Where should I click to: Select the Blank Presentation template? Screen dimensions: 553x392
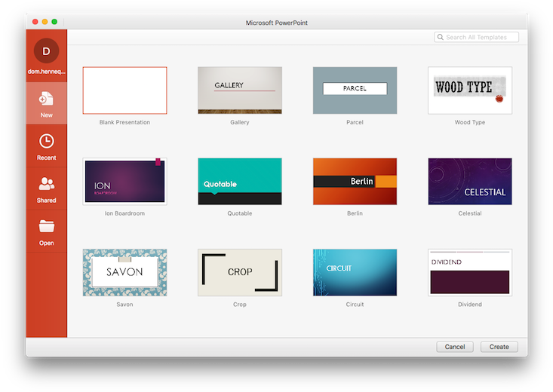[x=124, y=90]
